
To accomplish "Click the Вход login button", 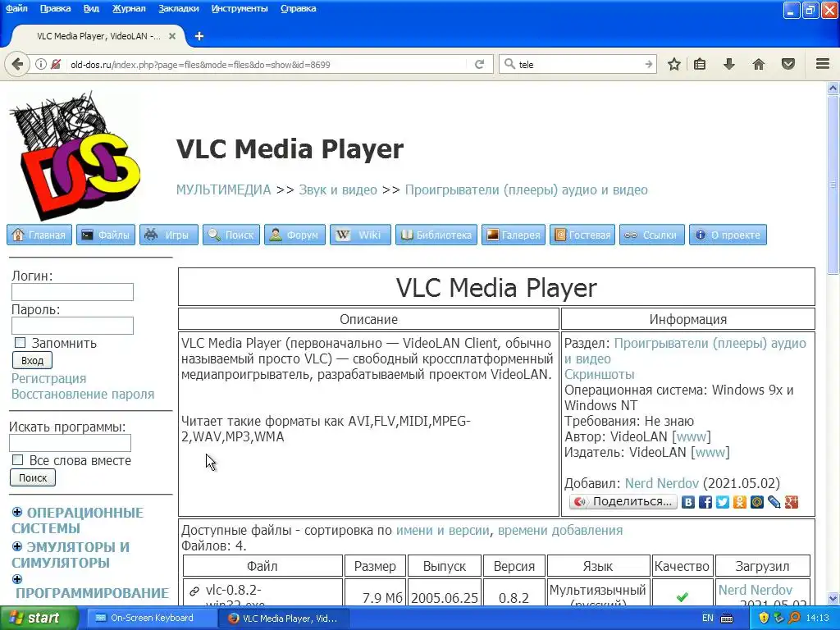I will (32, 361).
